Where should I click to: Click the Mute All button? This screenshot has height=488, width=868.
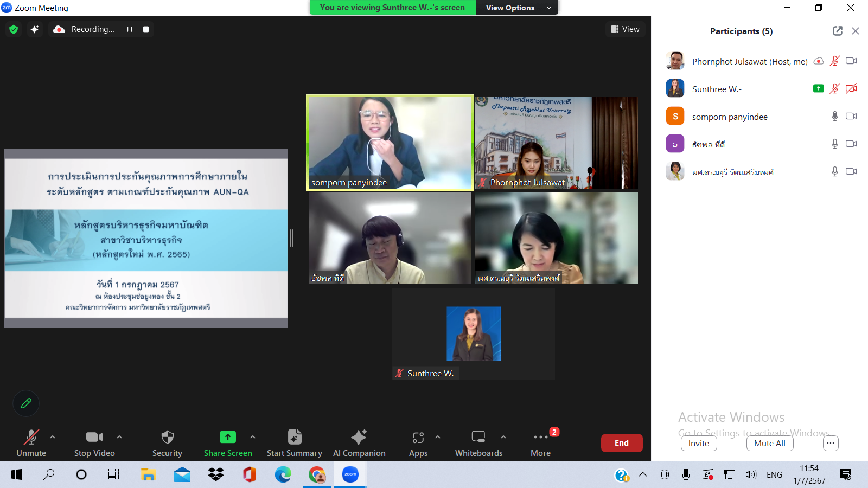(769, 443)
